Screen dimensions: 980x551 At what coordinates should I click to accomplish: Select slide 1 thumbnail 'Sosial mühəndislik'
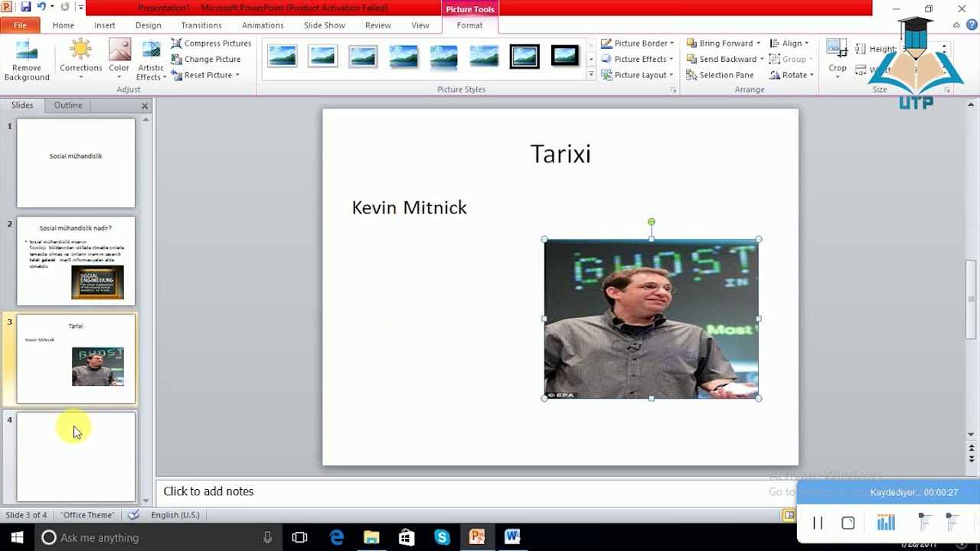pyautogui.click(x=76, y=162)
